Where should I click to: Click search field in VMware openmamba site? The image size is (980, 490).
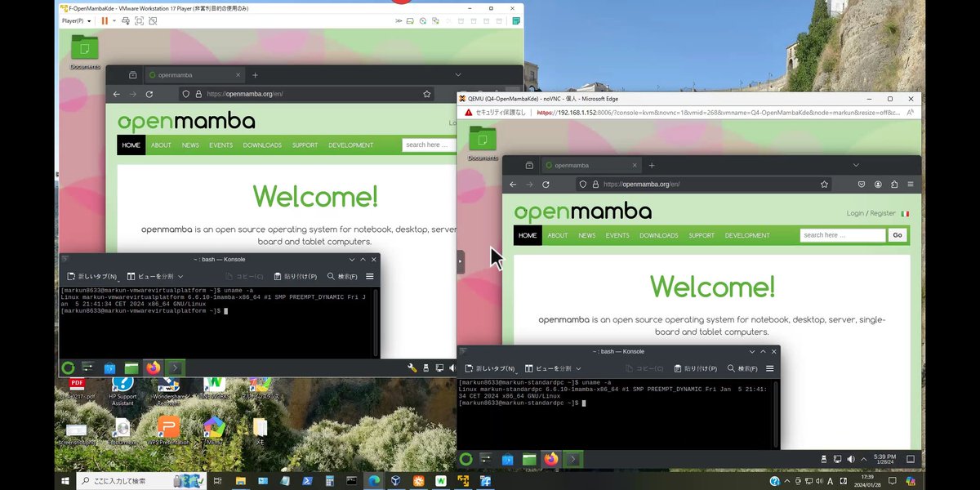[x=429, y=145]
